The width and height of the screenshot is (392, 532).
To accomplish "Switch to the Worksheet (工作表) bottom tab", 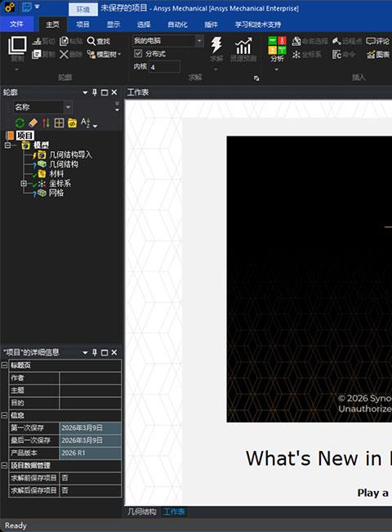I will tap(174, 512).
